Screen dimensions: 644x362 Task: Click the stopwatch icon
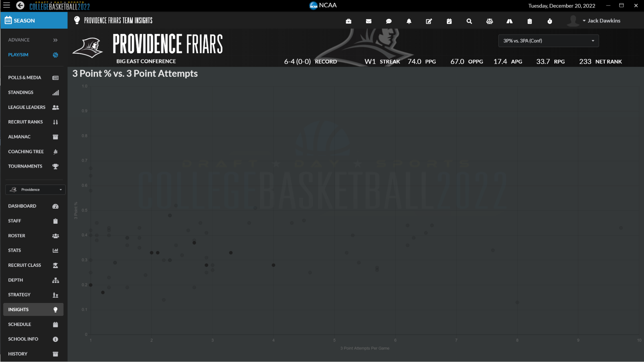[550, 21]
